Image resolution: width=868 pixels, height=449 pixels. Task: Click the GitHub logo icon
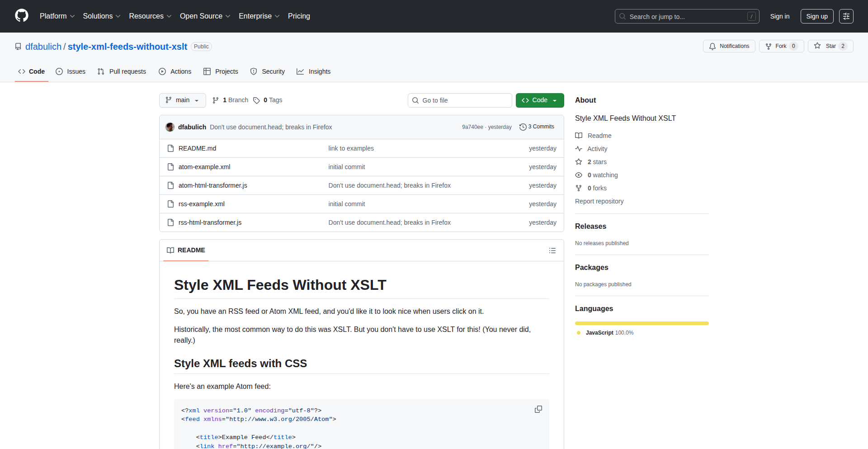point(22,16)
